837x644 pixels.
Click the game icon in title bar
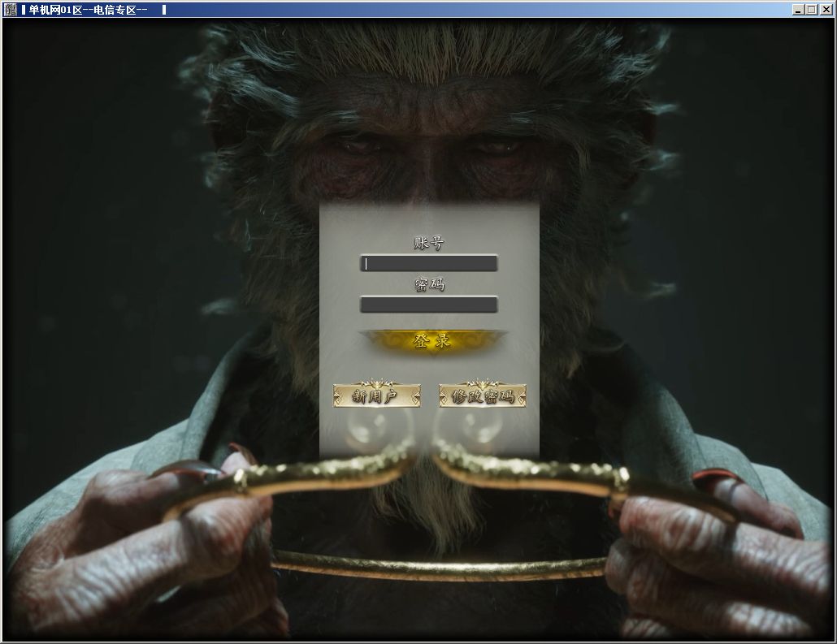click(10, 10)
